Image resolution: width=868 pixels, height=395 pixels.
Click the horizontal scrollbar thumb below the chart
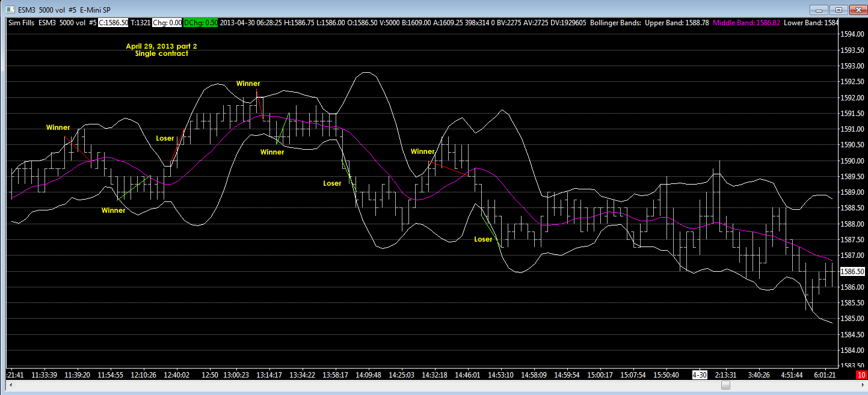pos(725,384)
